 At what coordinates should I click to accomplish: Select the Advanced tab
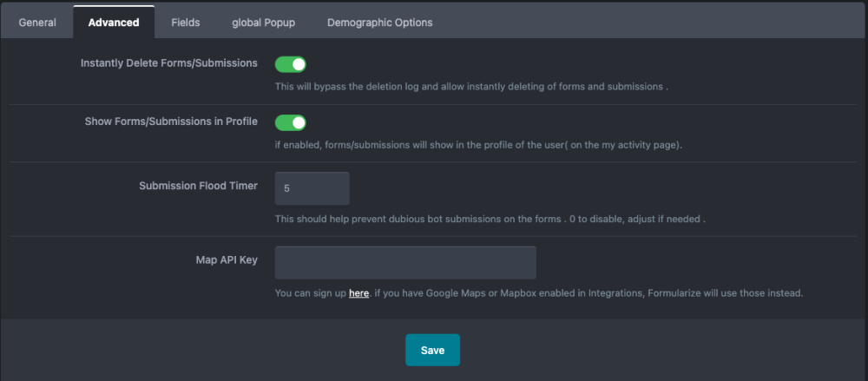click(x=114, y=23)
